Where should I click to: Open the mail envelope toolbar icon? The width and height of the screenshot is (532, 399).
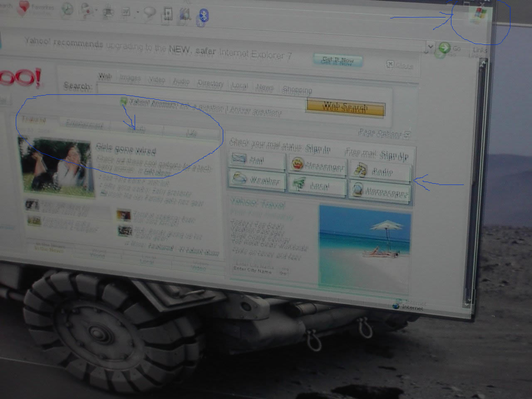point(86,10)
